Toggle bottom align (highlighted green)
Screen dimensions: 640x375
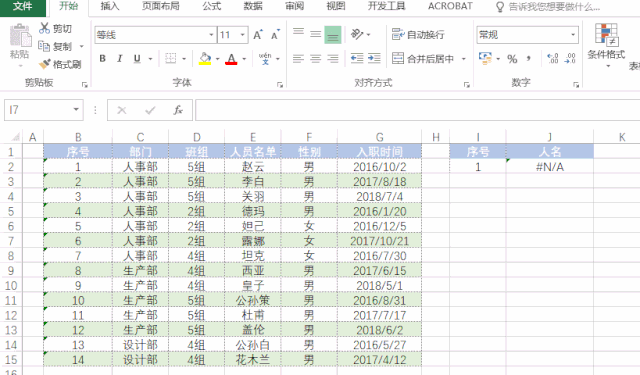(333, 35)
